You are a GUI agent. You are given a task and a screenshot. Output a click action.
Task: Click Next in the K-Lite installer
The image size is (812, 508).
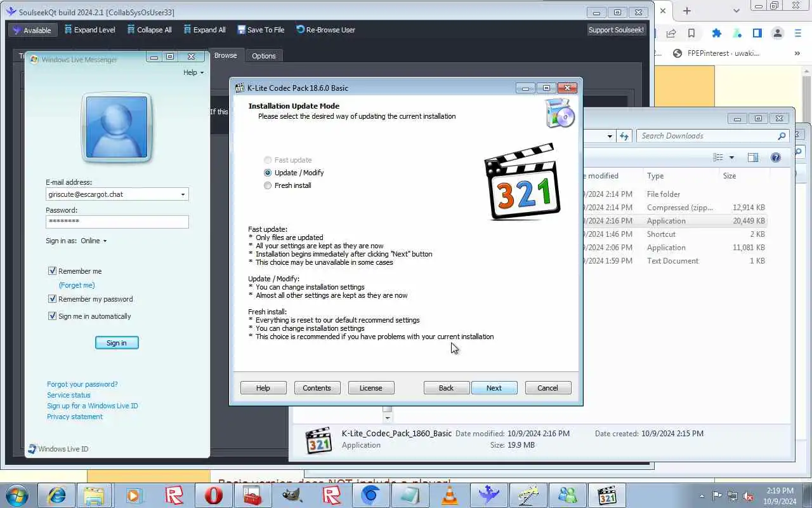coord(494,388)
